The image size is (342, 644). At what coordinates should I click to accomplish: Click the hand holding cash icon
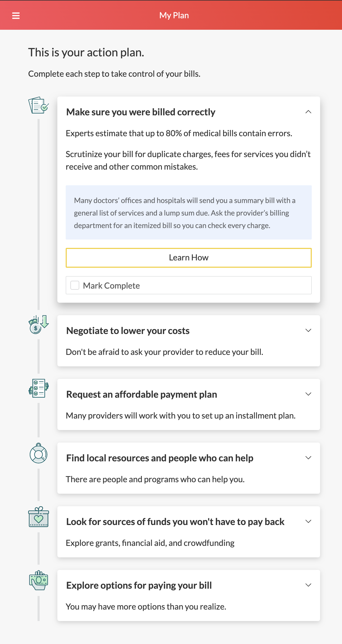click(x=38, y=580)
